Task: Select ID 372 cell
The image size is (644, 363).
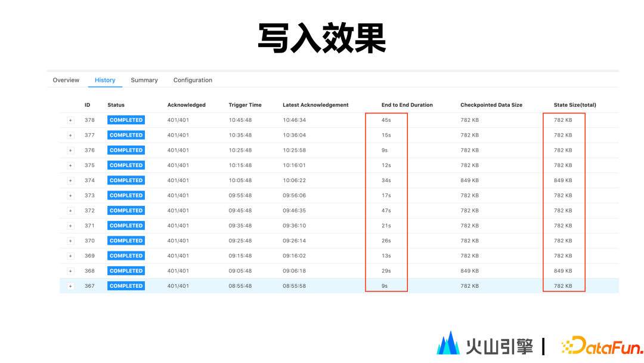Action: [x=89, y=211]
